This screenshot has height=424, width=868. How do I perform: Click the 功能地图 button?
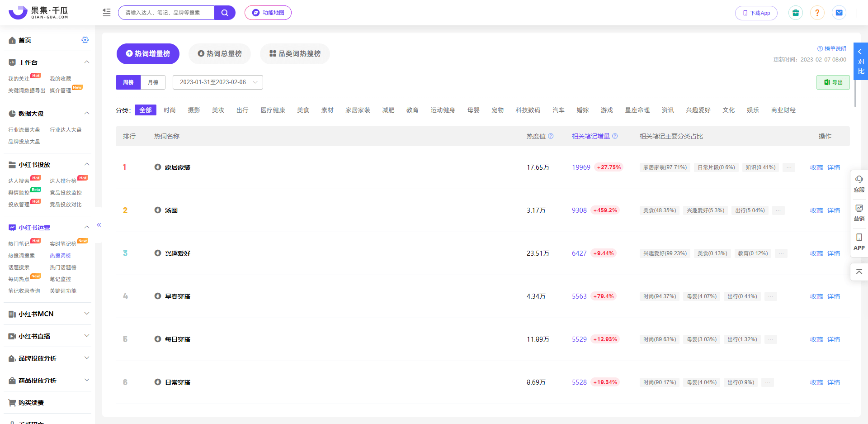pos(268,13)
